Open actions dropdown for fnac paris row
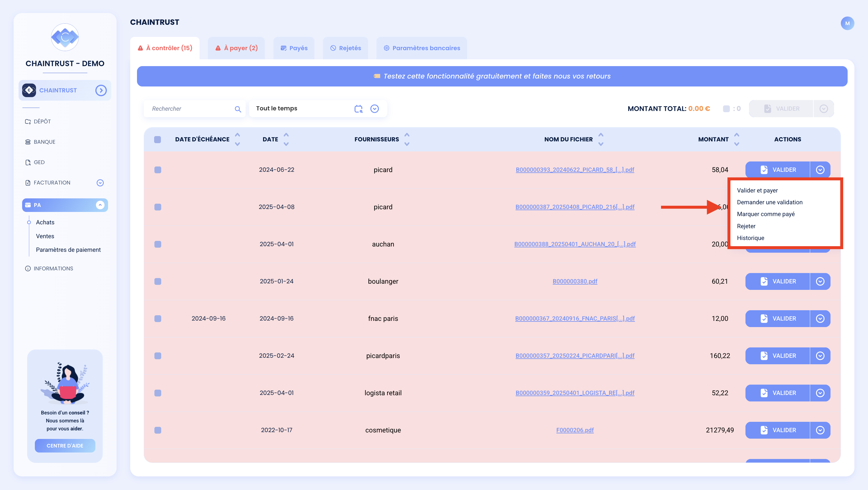This screenshot has height=490, width=868. click(x=820, y=318)
